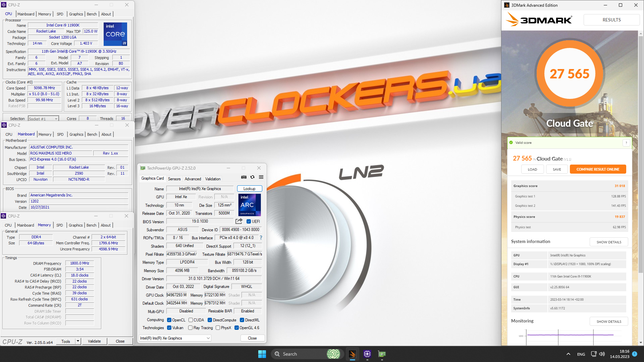
Task: Show details for Monitoring
Action: coord(609,321)
